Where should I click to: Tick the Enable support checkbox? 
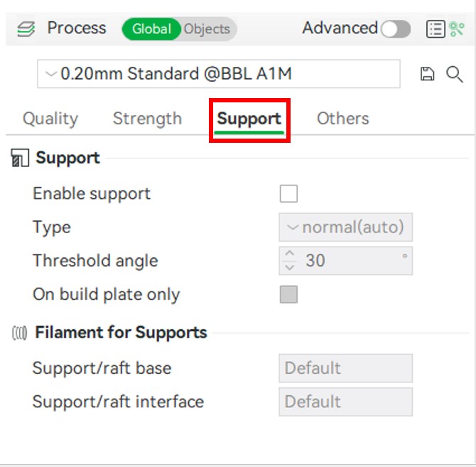click(288, 193)
